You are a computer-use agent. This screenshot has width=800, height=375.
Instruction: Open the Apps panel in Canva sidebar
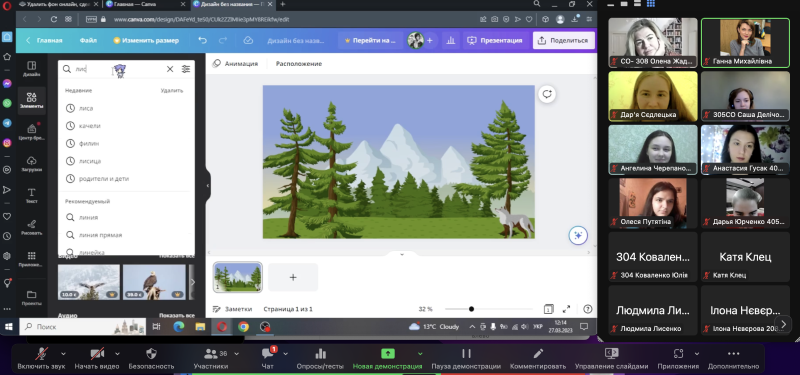[32, 259]
